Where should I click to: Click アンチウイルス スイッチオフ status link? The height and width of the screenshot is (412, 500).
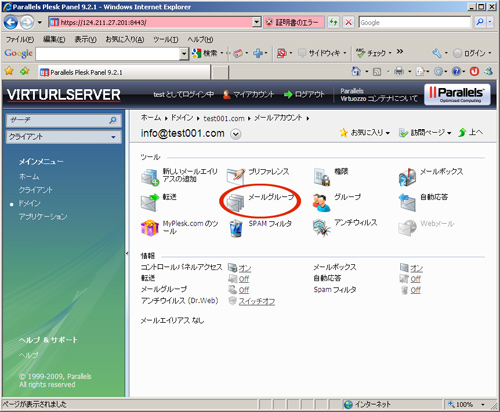(x=257, y=301)
